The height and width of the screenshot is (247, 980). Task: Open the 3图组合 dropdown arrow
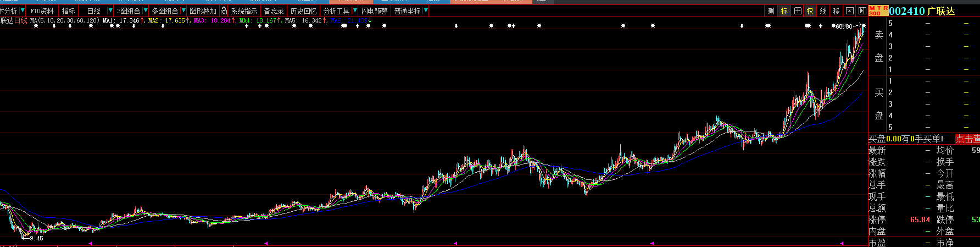145,11
